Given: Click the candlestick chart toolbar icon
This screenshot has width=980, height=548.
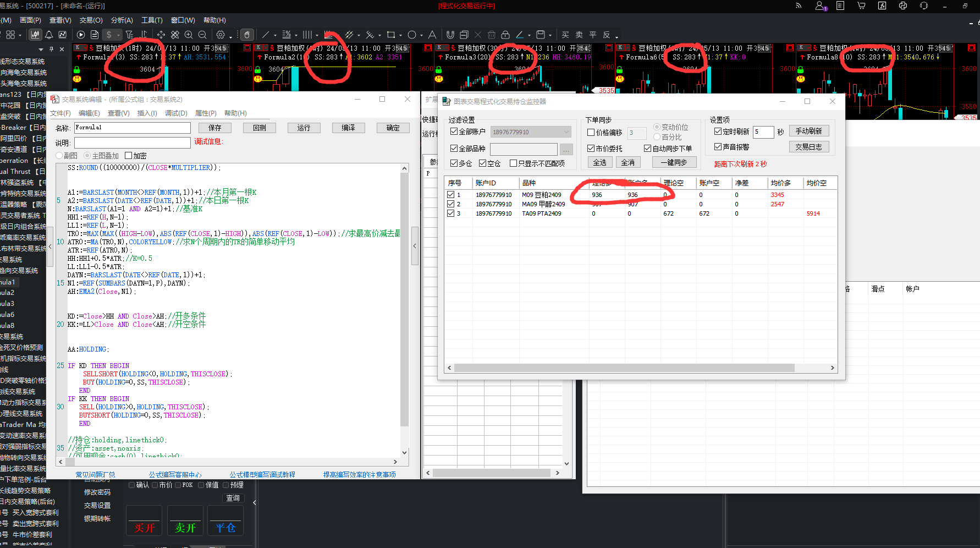Looking at the screenshot, I should coord(35,35).
